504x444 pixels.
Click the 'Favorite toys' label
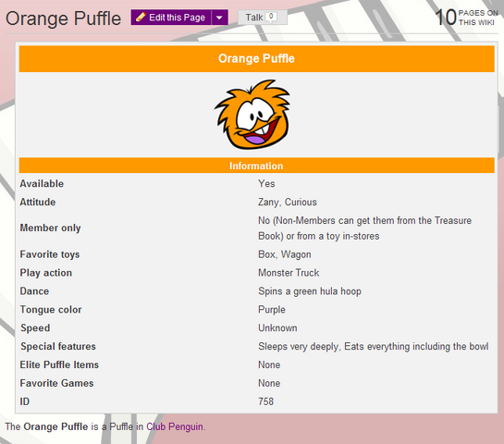coord(50,254)
